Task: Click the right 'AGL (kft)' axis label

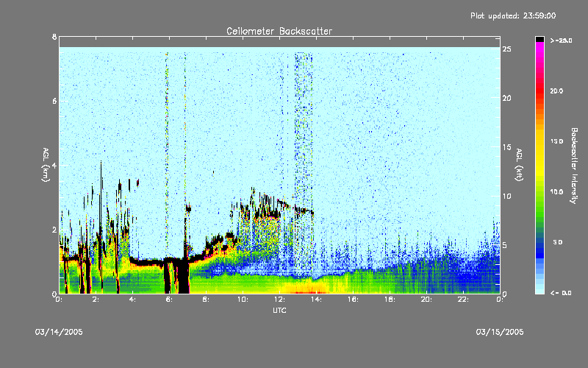Action: (519, 165)
